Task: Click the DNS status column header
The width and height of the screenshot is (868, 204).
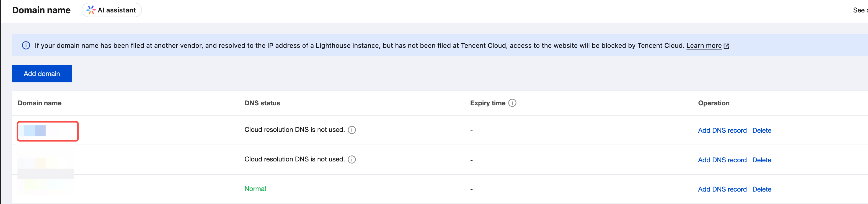Action: [x=262, y=103]
